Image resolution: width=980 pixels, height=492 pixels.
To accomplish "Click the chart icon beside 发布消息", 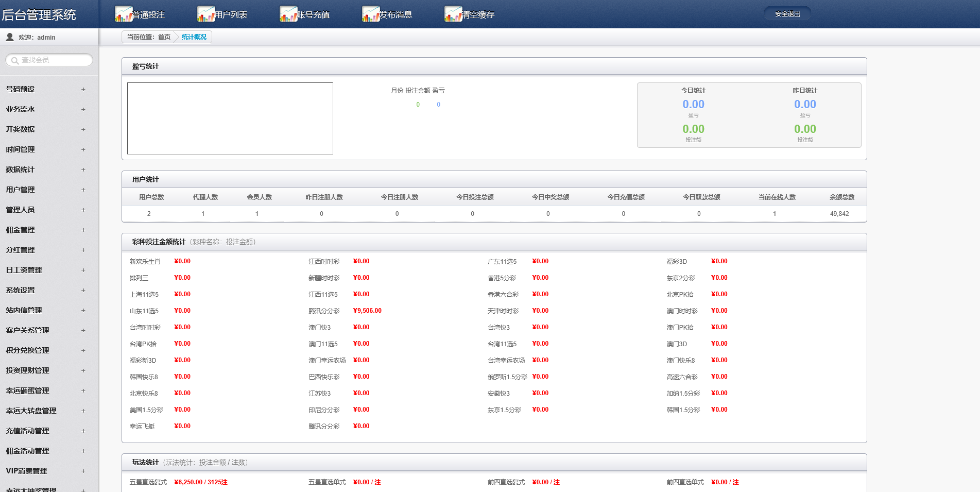I will 371,14.
